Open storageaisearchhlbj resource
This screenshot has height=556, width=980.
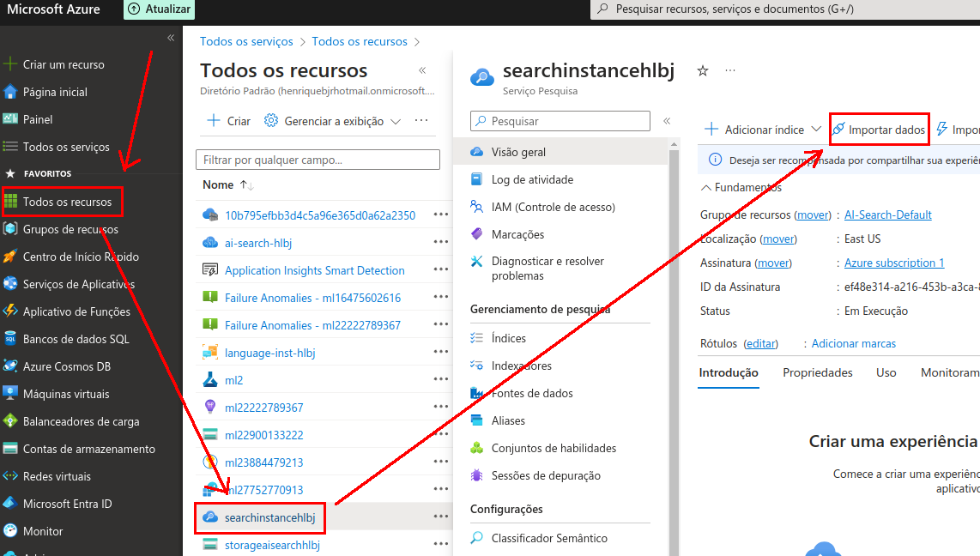[x=273, y=545]
